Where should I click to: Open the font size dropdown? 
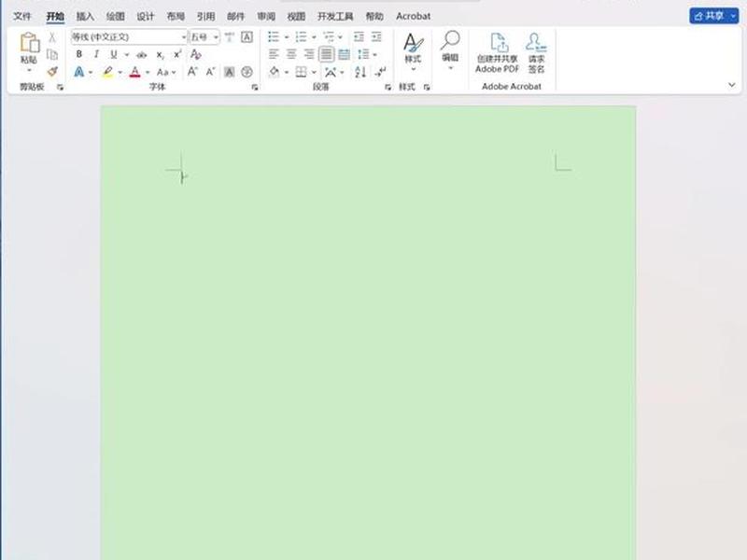click(x=216, y=37)
